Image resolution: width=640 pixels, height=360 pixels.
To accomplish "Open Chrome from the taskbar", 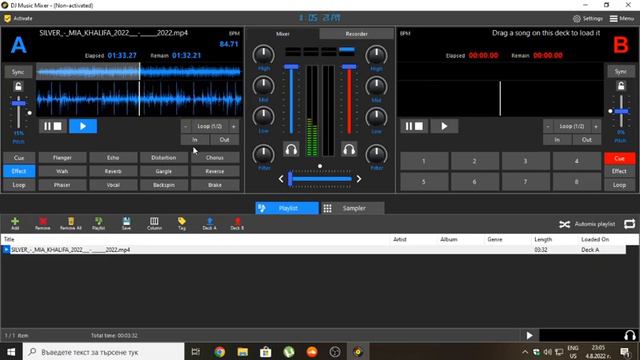I will 220,352.
